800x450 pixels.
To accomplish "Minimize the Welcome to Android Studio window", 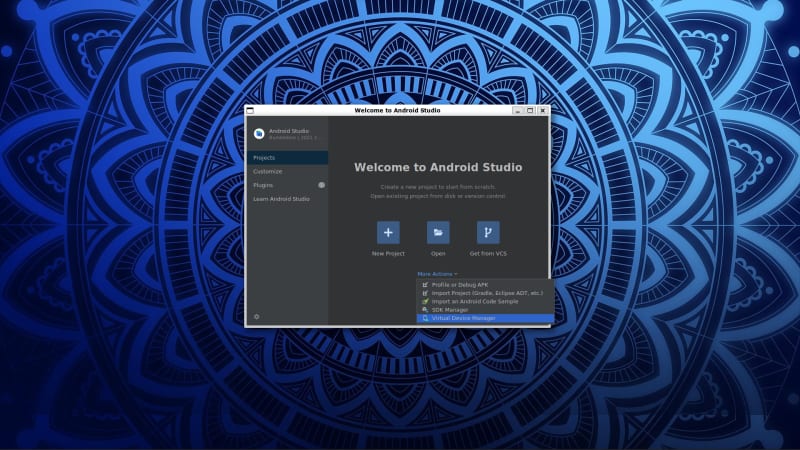I will (518, 110).
